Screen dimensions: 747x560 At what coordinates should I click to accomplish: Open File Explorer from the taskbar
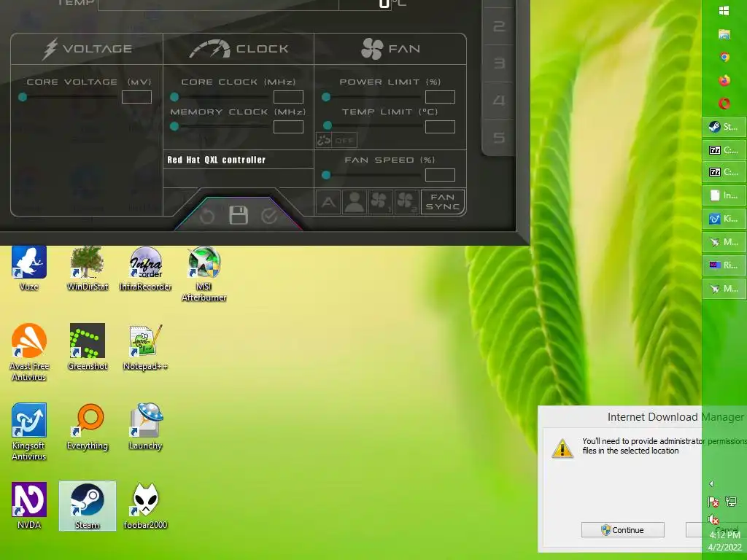click(x=724, y=34)
